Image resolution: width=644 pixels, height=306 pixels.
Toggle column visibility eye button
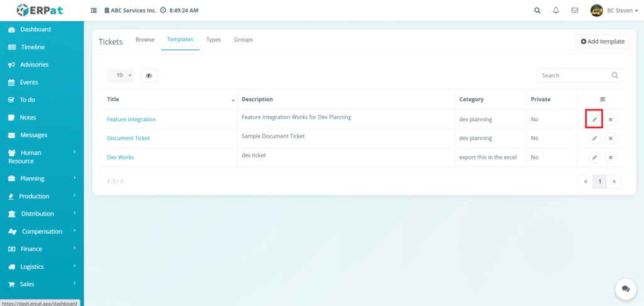149,75
